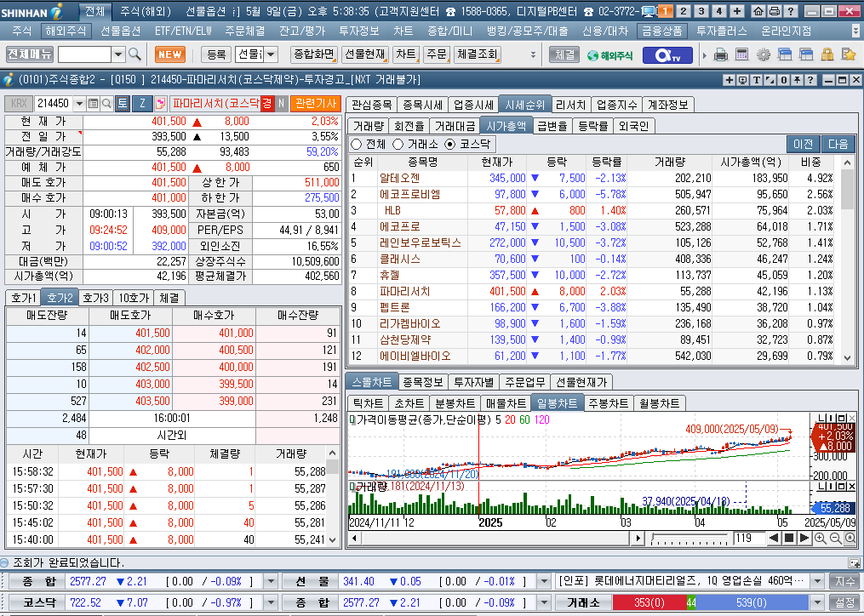Image resolution: width=864 pixels, height=616 pixels.
Task: Click the 관련기사 button
Action: pyautogui.click(x=316, y=103)
